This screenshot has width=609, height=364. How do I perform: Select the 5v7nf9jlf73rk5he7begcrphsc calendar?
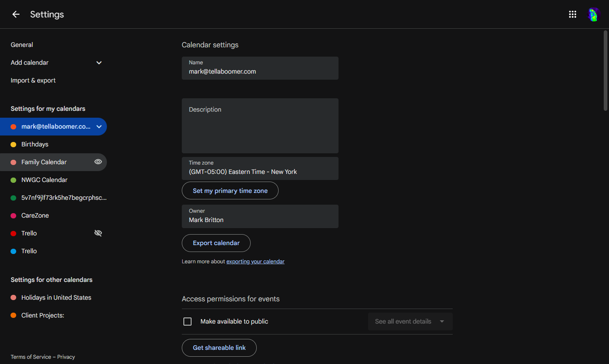64,198
